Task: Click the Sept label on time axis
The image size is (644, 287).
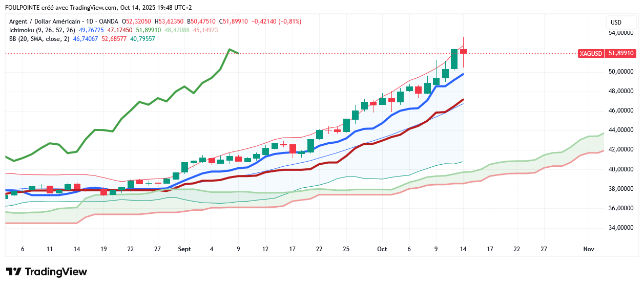Action: (184, 249)
